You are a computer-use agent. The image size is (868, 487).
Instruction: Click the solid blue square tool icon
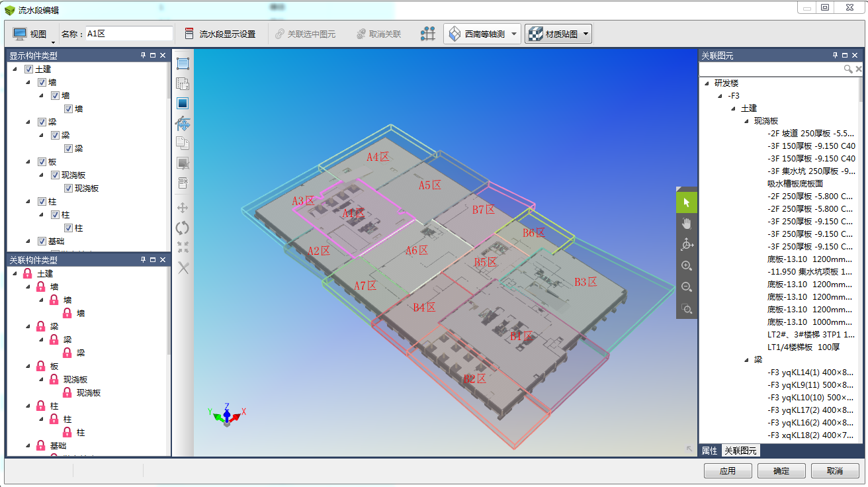(183, 103)
